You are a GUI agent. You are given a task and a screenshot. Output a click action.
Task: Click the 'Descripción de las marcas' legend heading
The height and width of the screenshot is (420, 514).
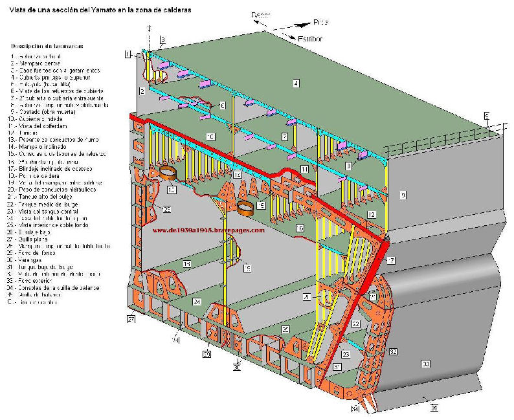47,47
